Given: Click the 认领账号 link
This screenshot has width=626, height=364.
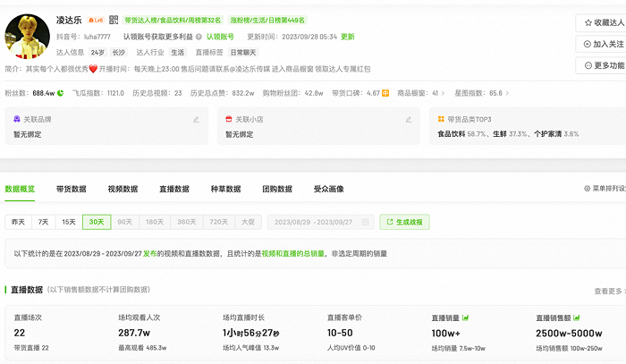Looking at the screenshot, I should click(220, 37).
